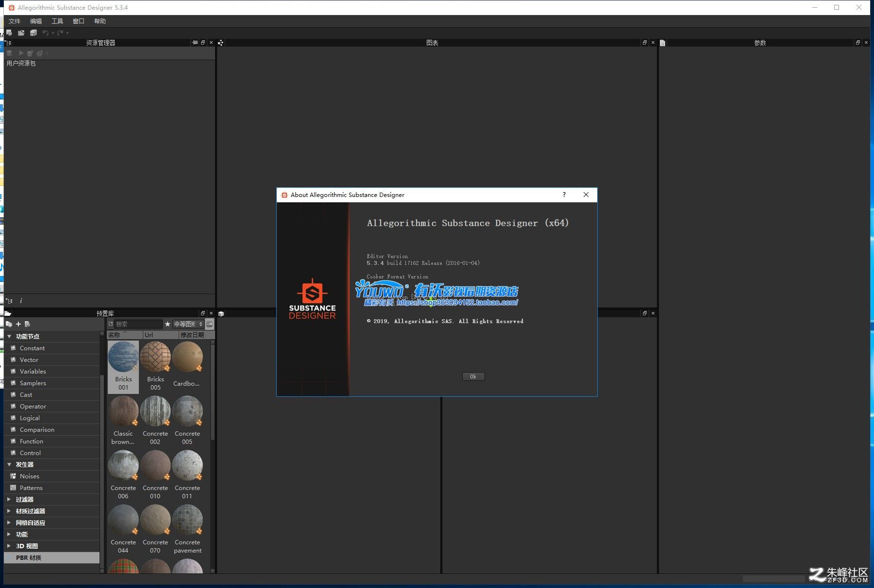Expand the 材质过滤器 tree group
This screenshot has height=588, width=874.
tap(9, 511)
